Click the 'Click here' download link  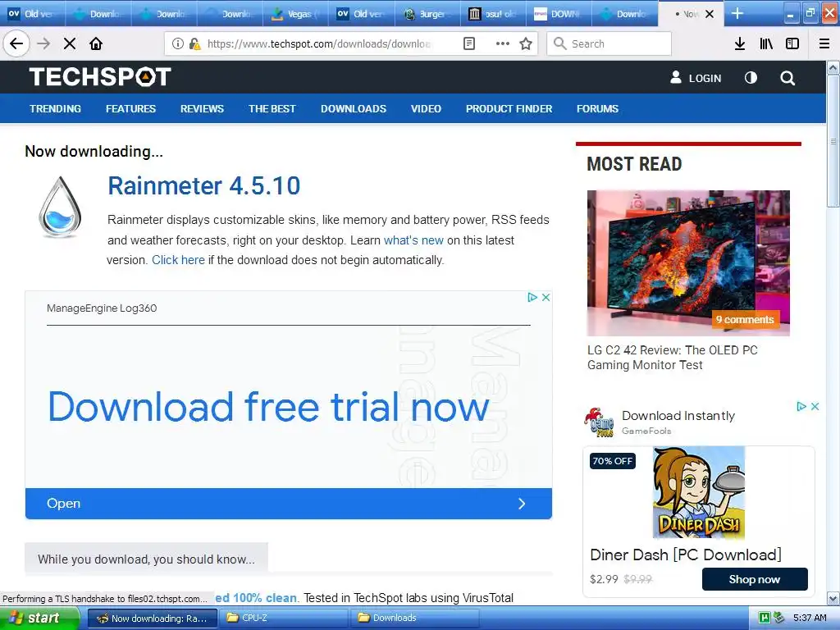tap(178, 260)
